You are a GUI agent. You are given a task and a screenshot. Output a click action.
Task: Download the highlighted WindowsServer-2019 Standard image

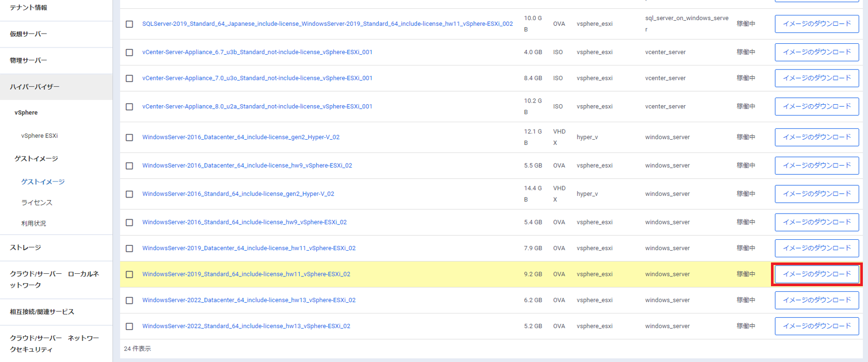pyautogui.click(x=816, y=274)
